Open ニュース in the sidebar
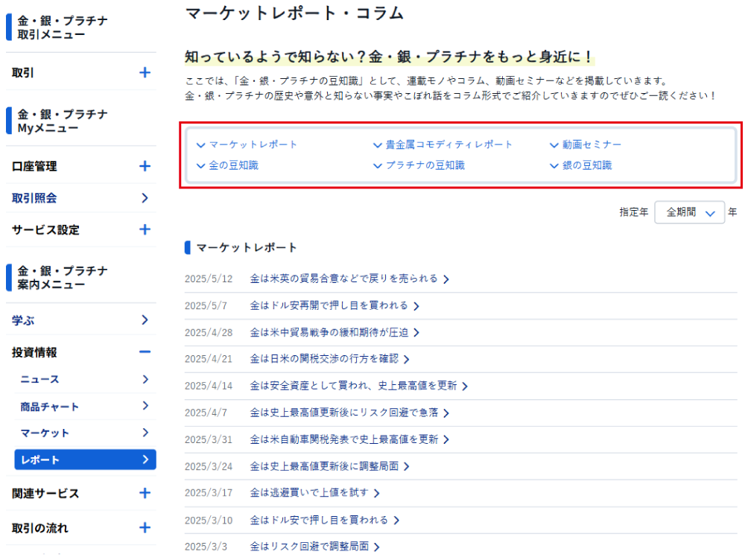The height and width of the screenshot is (560, 745). [x=83, y=380]
